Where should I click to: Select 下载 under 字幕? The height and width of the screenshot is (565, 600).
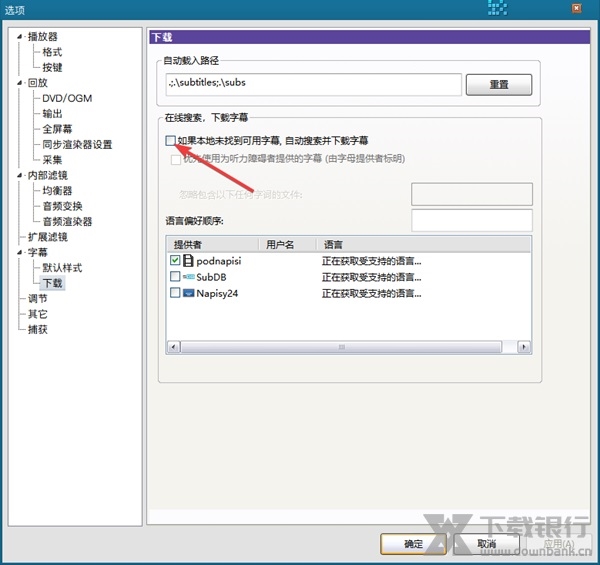pyautogui.click(x=52, y=283)
